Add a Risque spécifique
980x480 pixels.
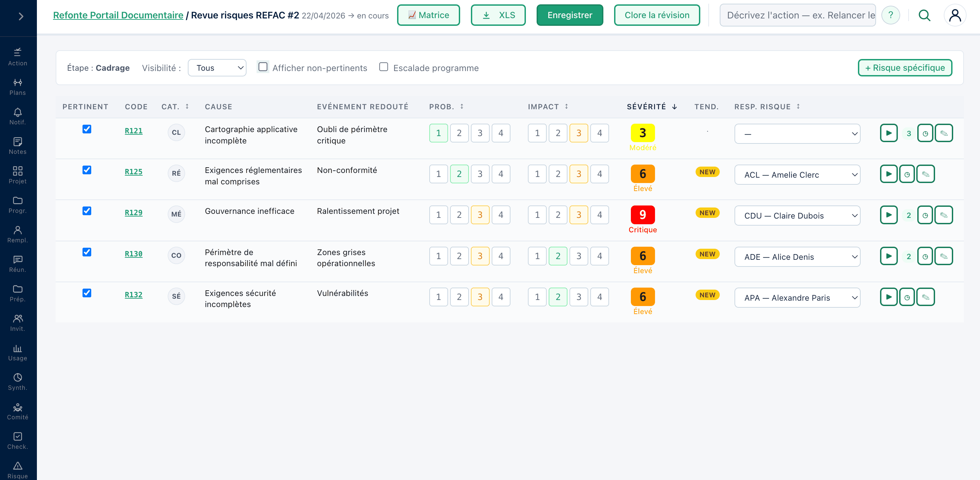[x=905, y=68]
